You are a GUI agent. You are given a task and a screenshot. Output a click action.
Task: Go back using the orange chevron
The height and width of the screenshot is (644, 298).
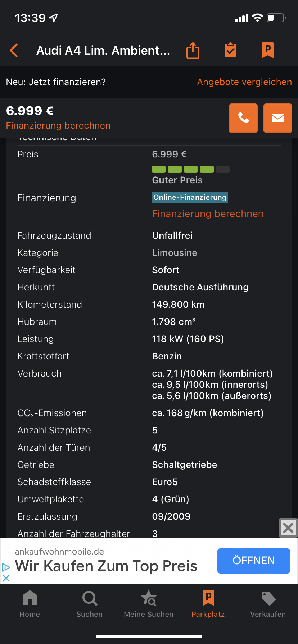coord(13,50)
